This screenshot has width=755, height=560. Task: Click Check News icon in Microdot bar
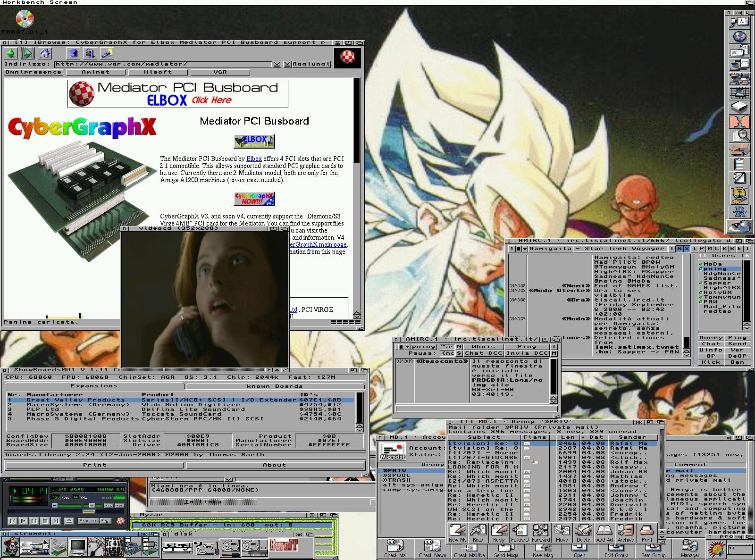432,550
